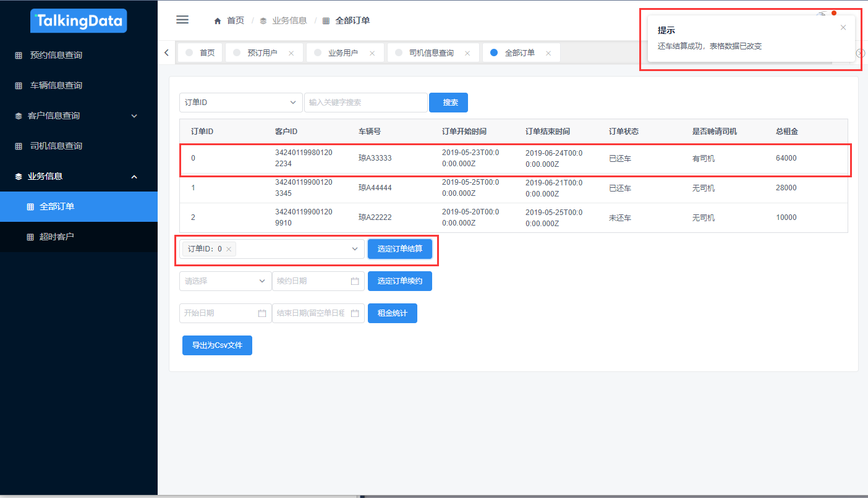Image resolution: width=868 pixels, height=498 pixels.
Task: Click the 订单结束时间 column header
Action: pyautogui.click(x=548, y=132)
